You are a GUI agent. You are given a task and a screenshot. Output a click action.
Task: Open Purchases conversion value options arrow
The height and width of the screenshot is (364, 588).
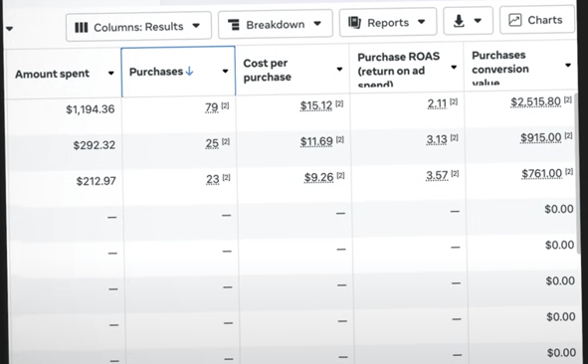[x=568, y=66]
